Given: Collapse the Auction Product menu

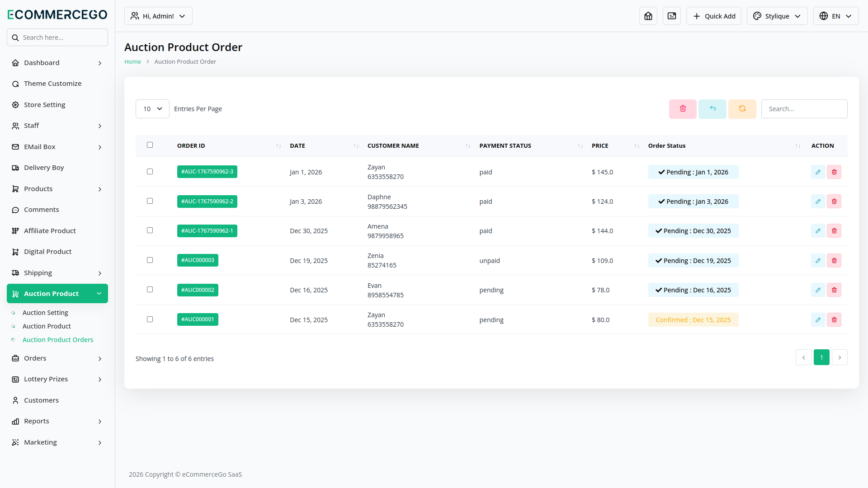Looking at the screenshot, I should point(57,294).
